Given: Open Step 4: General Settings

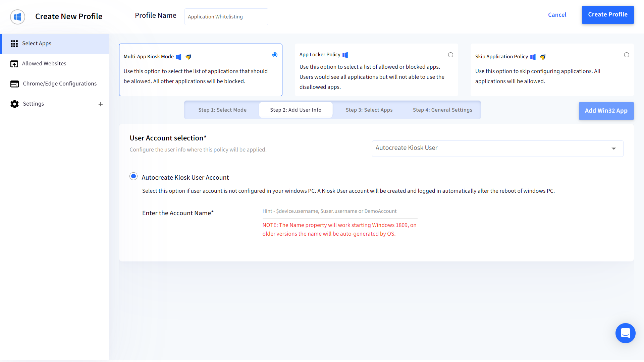Looking at the screenshot, I should pyautogui.click(x=443, y=110).
